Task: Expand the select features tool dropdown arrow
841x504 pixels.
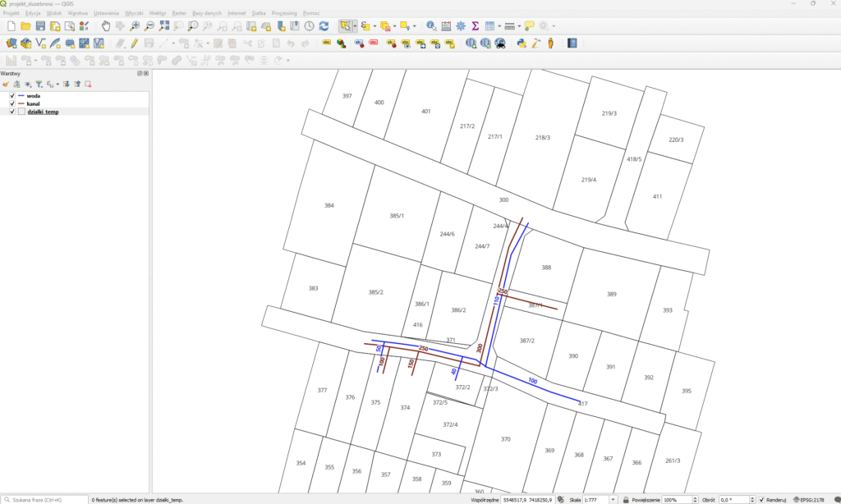Action: pos(355,26)
